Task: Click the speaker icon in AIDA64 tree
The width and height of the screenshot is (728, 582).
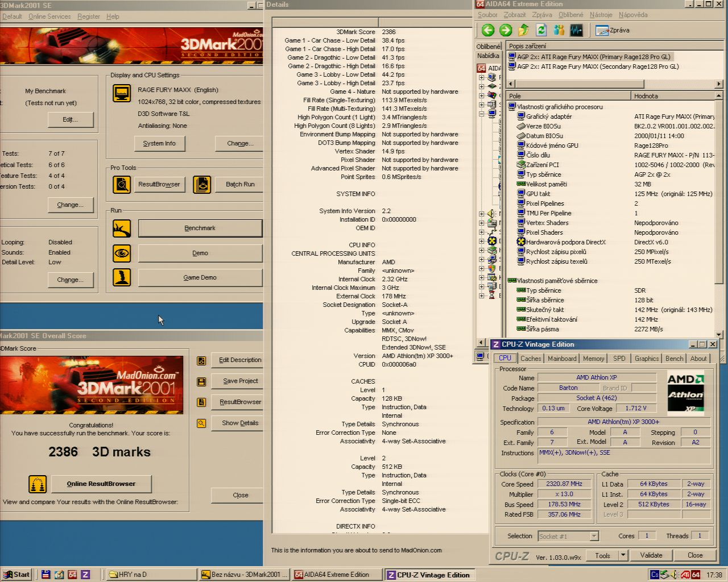Action: 492,214
